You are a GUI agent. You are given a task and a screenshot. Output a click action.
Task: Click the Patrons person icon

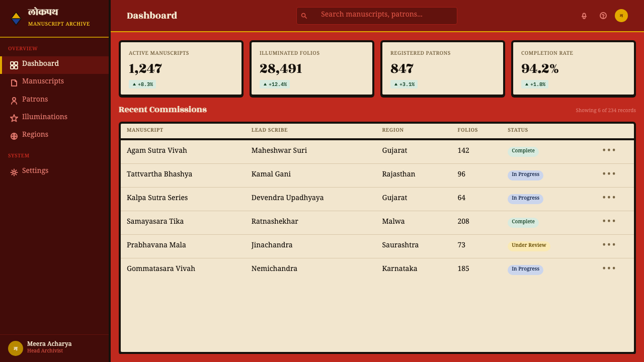tap(14, 101)
